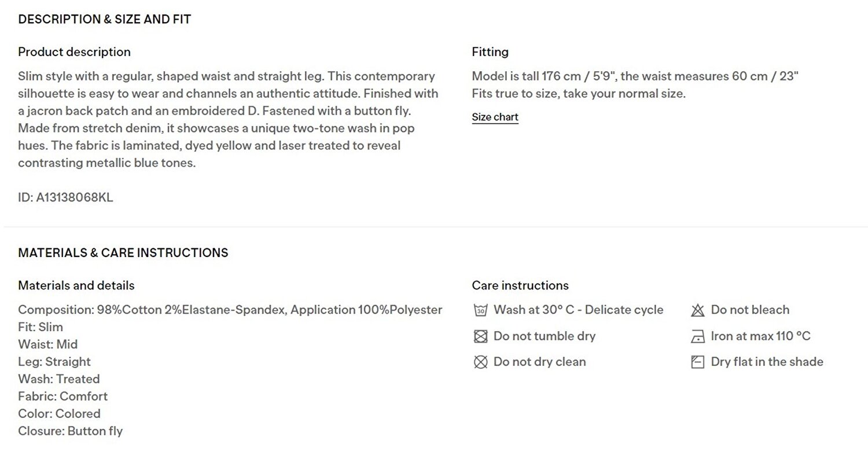The image size is (868, 451).
Task: Click the Materials and details subheading
Action: 76,285
